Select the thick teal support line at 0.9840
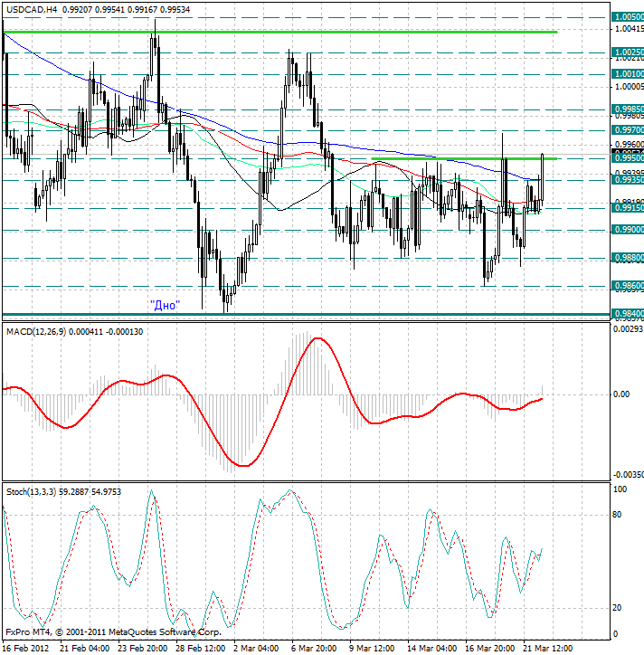 click(x=306, y=315)
